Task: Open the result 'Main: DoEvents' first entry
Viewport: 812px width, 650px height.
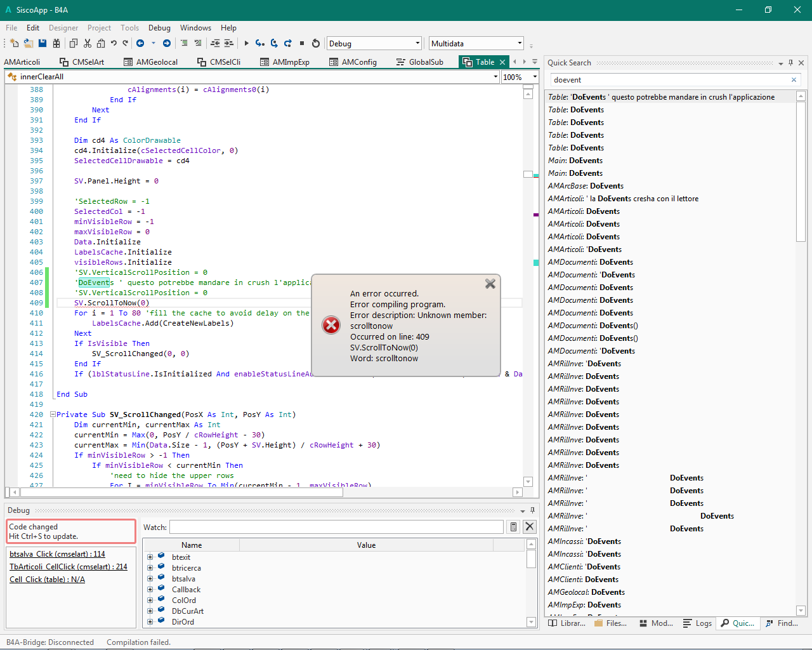Action: coord(575,161)
